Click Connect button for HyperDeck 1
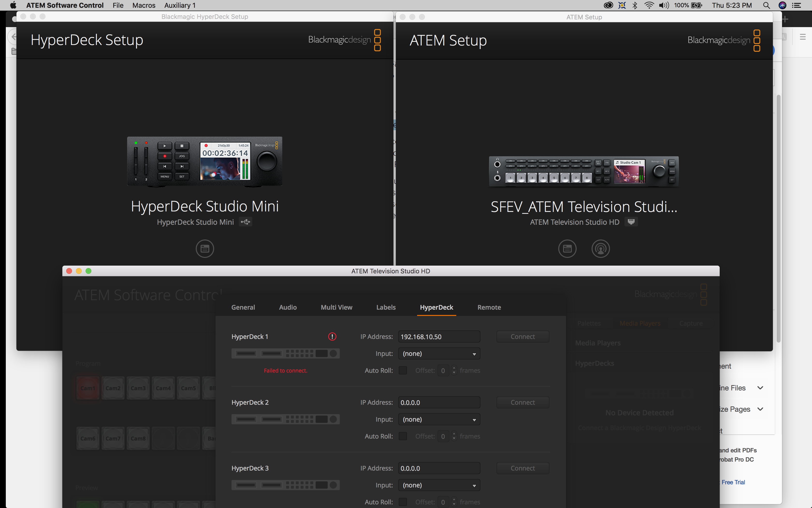Image resolution: width=812 pixels, height=508 pixels. tap(523, 336)
